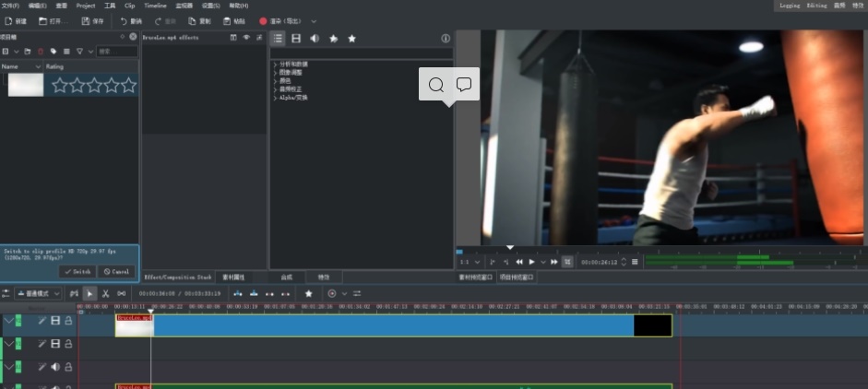The height and width of the screenshot is (389, 868).
Task: Click the Switch button for clip profile
Action: tap(77, 272)
